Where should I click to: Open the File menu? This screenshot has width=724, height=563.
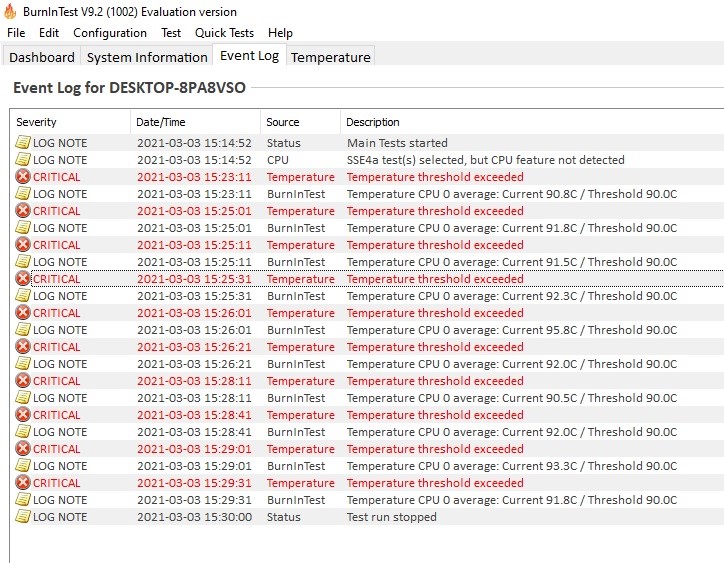coord(16,33)
